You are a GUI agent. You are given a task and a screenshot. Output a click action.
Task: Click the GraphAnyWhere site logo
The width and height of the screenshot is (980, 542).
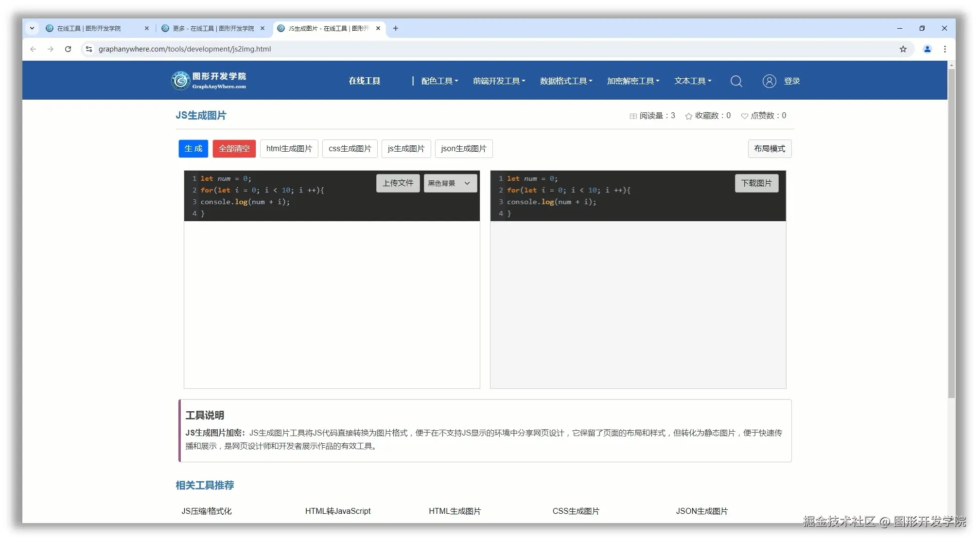pos(209,81)
